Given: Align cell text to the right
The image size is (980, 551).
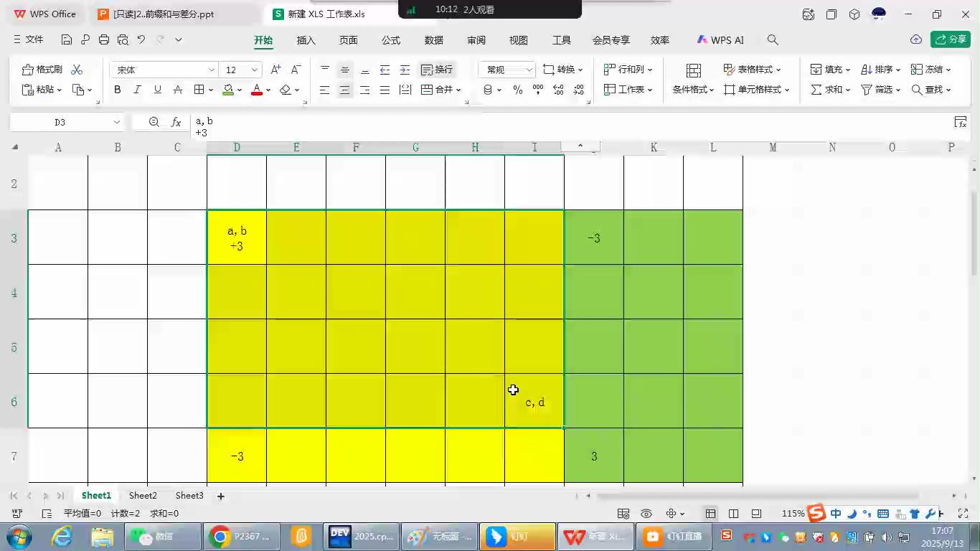Looking at the screenshot, I should (365, 90).
